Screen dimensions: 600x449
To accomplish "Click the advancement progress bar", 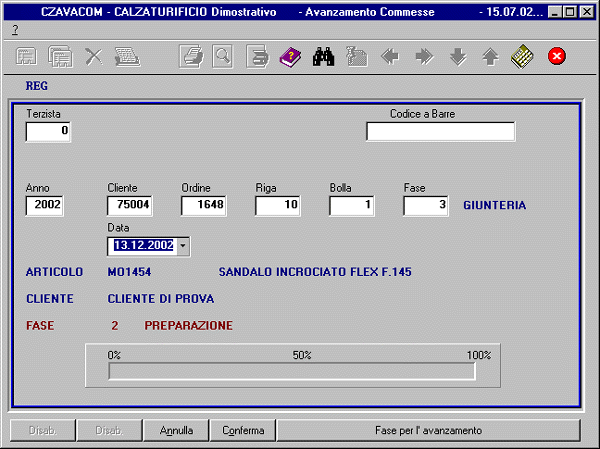I will 292,371.
